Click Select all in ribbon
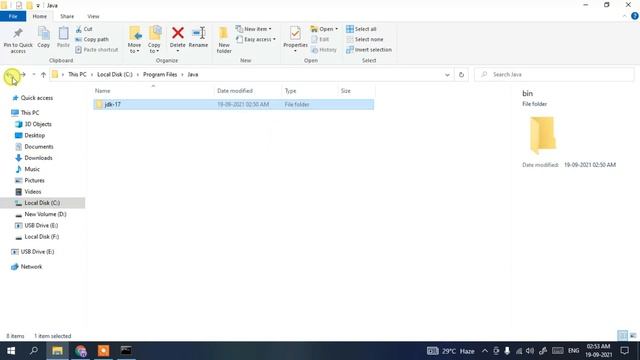Image resolution: width=640 pixels, height=360 pixels. (x=361, y=29)
